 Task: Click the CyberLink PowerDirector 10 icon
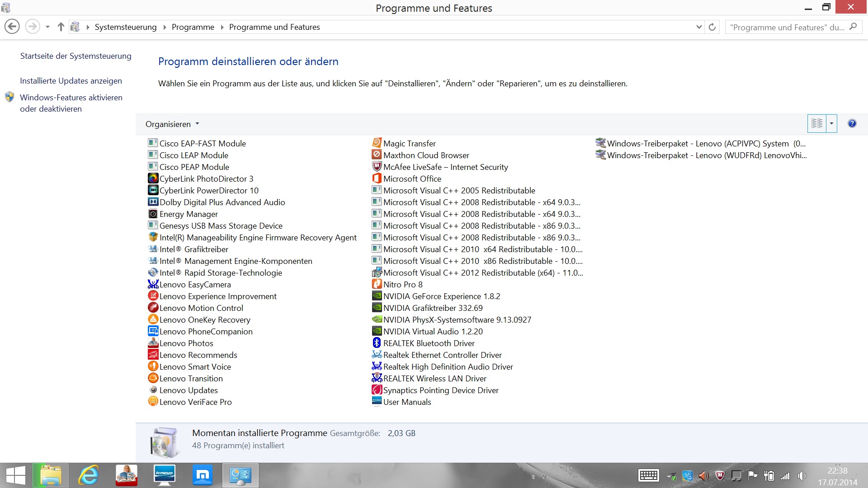tap(153, 190)
